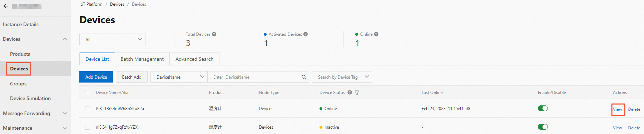
Task: Expand the Message Forwarding sidebar section
Action: [65, 113]
